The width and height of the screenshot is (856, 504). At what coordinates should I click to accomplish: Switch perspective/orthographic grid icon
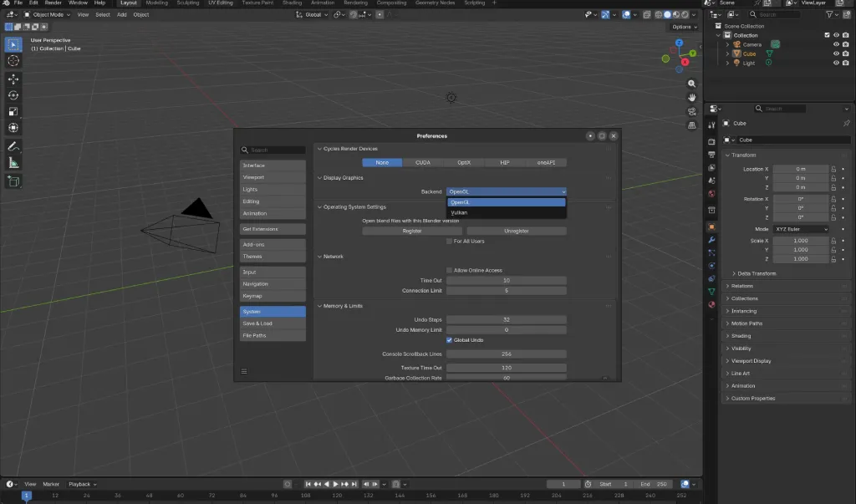coord(691,125)
